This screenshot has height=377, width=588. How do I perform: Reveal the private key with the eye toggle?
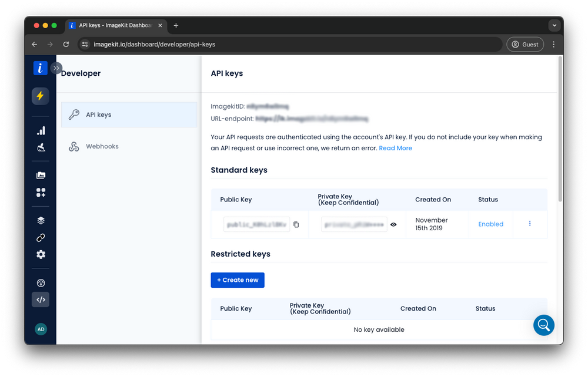pyautogui.click(x=393, y=224)
